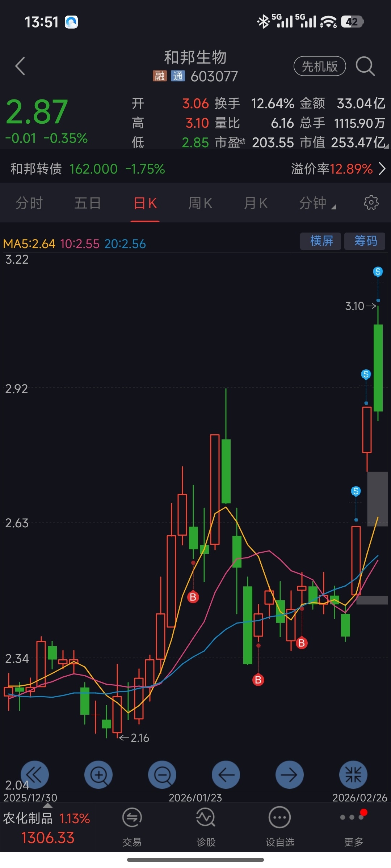
Task: Expand 农化制品 sector panel arrow
Action: [48, 806]
